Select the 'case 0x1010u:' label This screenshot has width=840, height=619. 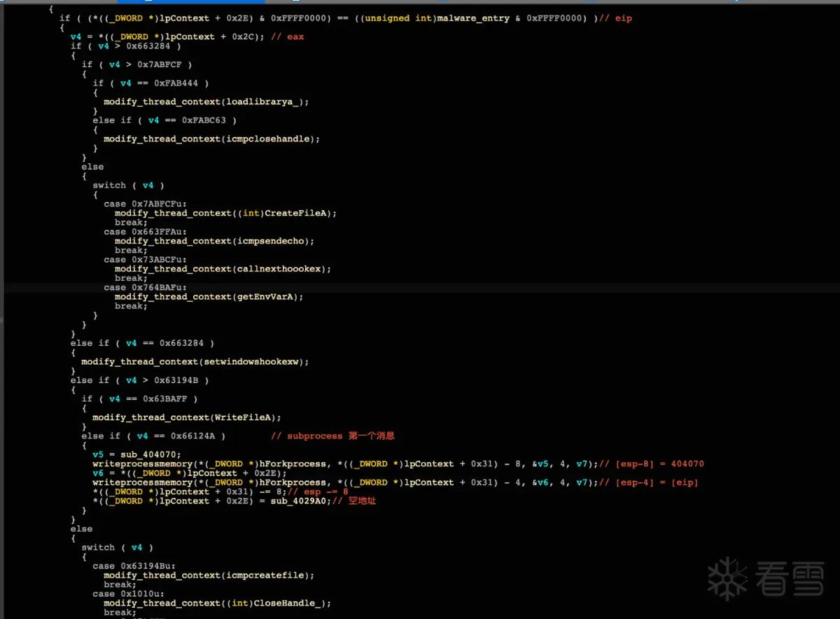coord(129,594)
